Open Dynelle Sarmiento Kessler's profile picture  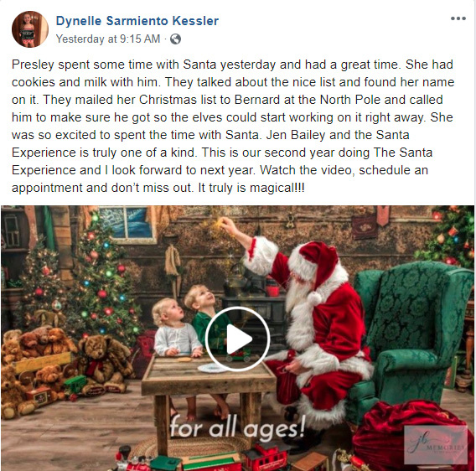coord(30,29)
